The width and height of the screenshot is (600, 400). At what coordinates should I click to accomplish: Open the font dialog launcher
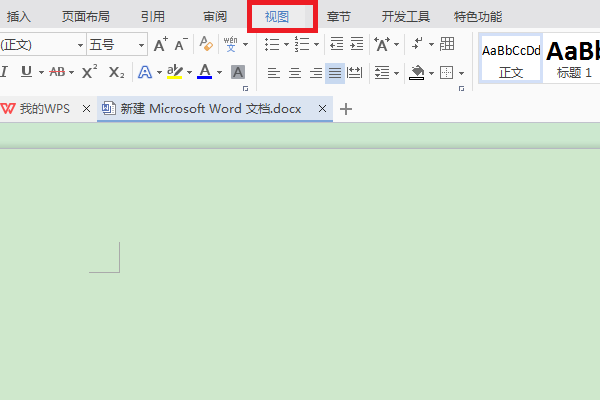pos(245,89)
